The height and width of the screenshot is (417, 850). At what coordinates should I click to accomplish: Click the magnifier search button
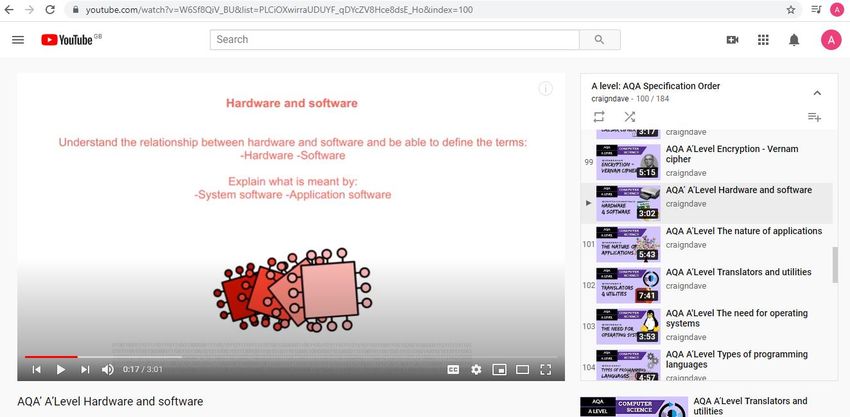600,40
